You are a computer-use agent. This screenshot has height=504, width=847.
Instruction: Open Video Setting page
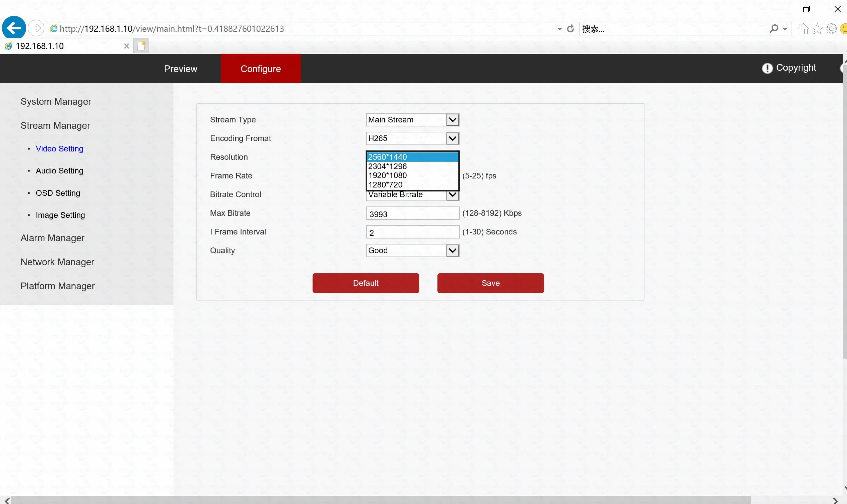click(x=59, y=149)
